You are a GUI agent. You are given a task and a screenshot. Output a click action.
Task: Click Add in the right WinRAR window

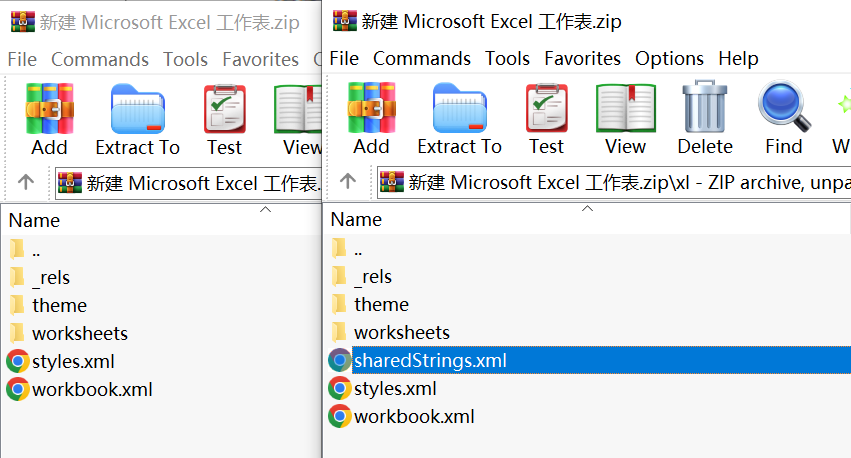(371, 118)
